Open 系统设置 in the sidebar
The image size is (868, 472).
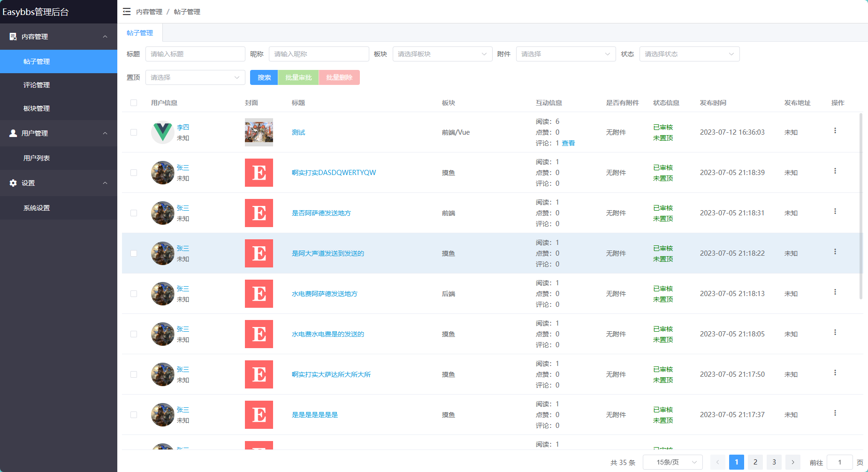click(x=59, y=208)
